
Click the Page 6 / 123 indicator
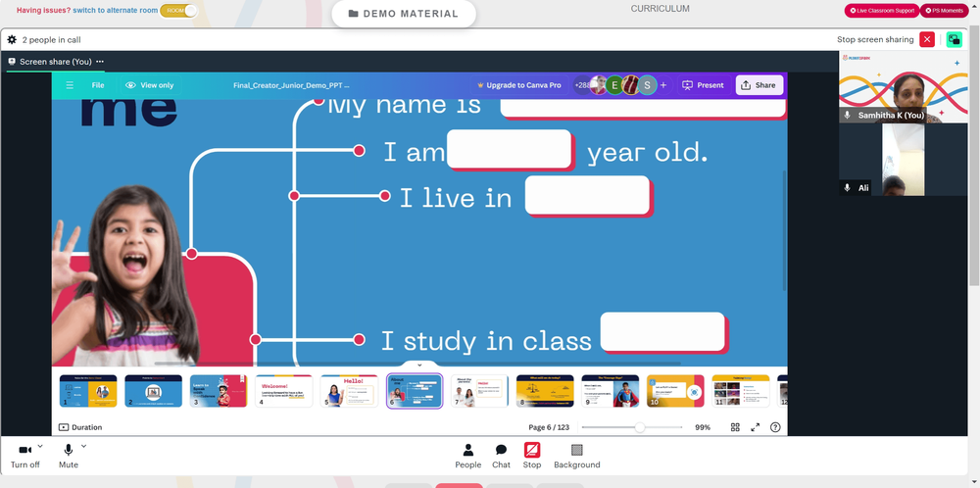[549, 427]
